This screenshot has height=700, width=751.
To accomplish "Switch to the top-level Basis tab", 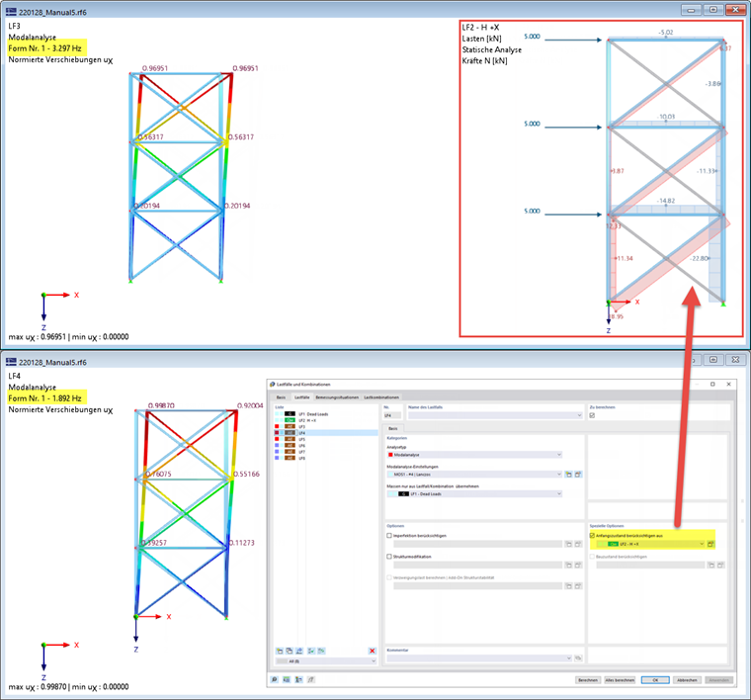I will tap(282, 397).
